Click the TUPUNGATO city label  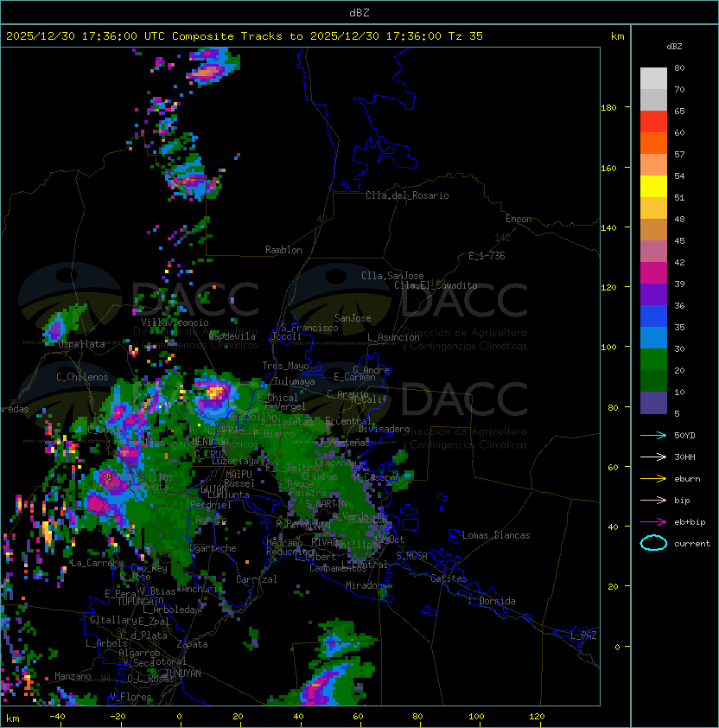(x=141, y=602)
